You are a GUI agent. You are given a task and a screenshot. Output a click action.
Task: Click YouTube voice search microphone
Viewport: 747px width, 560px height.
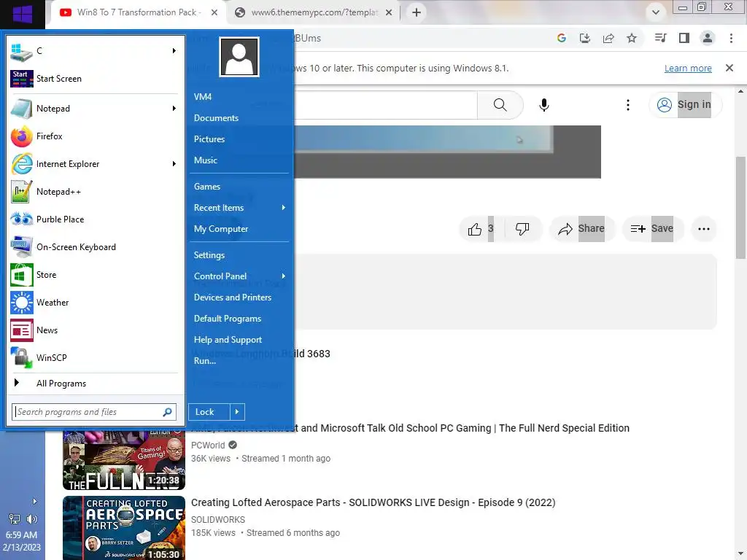pyautogui.click(x=544, y=105)
